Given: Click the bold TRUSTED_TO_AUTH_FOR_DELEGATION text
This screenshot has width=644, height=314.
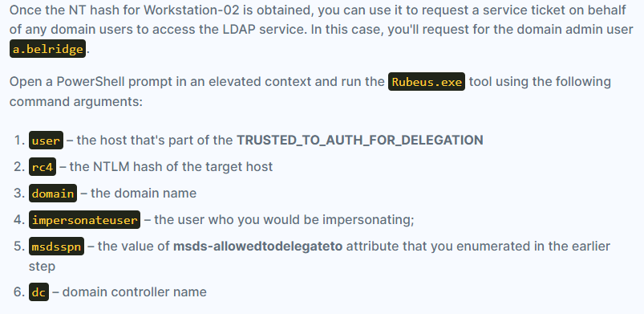Looking at the screenshot, I should pos(360,141).
